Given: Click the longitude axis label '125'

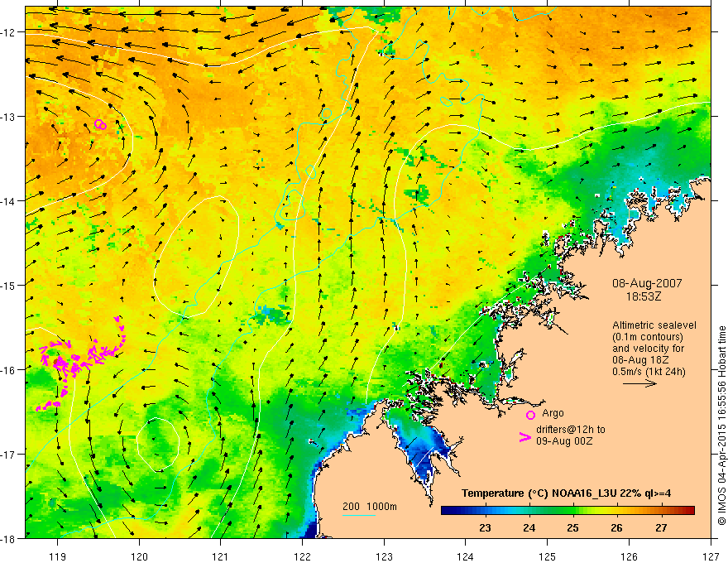Looking at the screenshot, I should (548, 556).
